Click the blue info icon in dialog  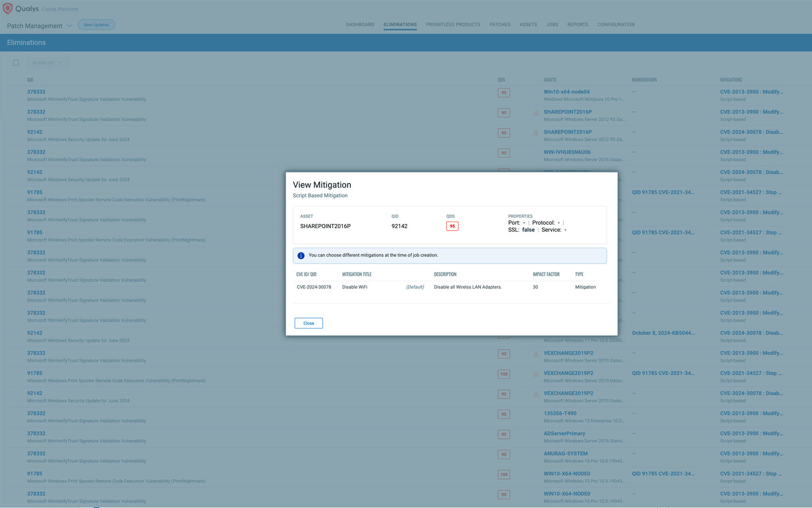click(x=301, y=255)
